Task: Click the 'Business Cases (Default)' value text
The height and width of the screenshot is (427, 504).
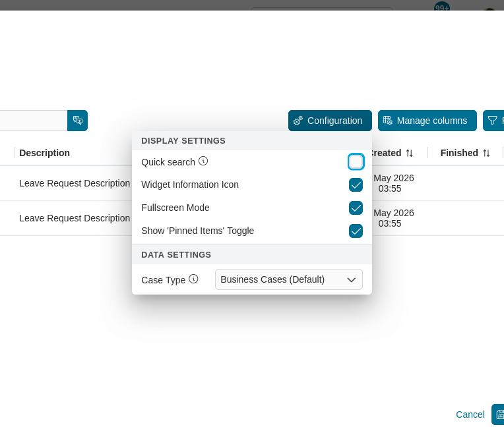Action: (x=272, y=279)
